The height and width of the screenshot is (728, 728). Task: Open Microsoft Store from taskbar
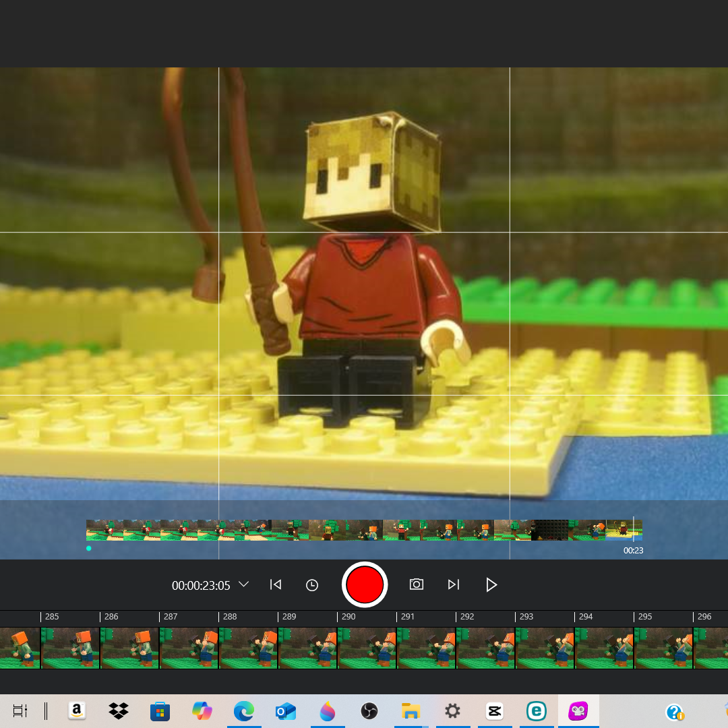160,711
